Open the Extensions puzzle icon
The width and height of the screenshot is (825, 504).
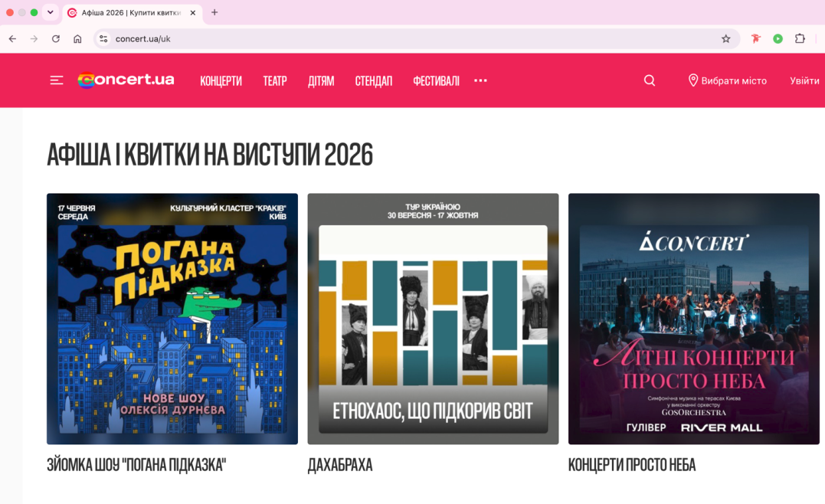tap(800, 38)
